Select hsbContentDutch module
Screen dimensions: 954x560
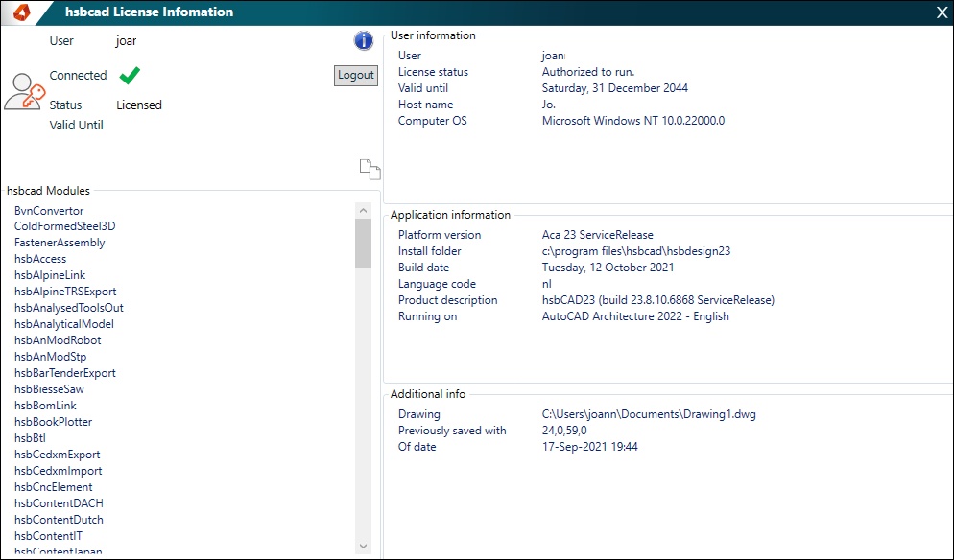coord(59,520)
